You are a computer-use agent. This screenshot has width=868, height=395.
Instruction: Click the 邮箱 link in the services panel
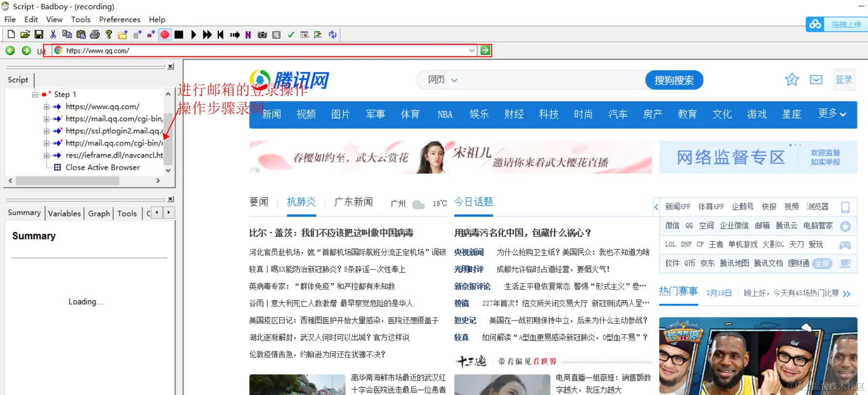point(762,226)
